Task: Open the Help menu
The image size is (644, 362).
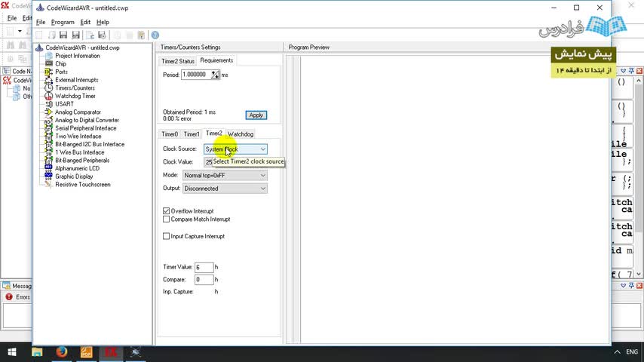Action: click(103, 22)
